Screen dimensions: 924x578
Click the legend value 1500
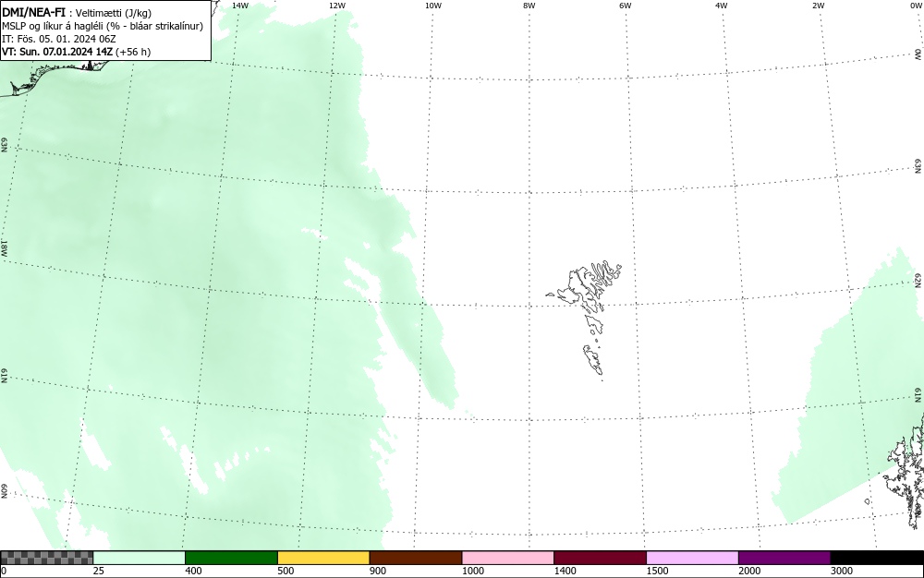(657, 571)
